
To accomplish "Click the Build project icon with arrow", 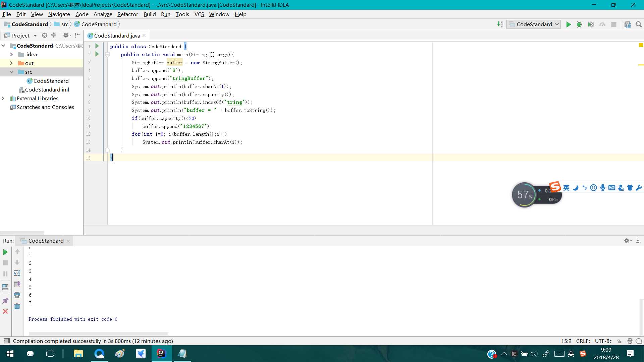I will (x=500, y=24).
